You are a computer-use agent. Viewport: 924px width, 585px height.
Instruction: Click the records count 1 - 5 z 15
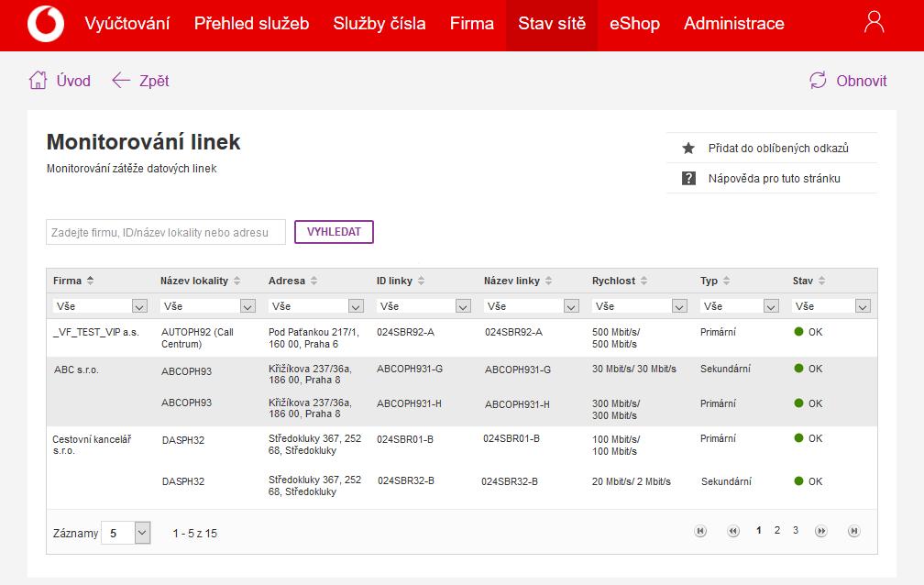tap(194, 533)
